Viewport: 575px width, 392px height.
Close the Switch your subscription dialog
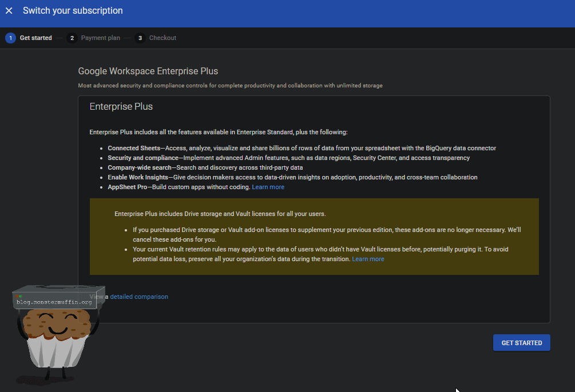[x=9, y=11]
